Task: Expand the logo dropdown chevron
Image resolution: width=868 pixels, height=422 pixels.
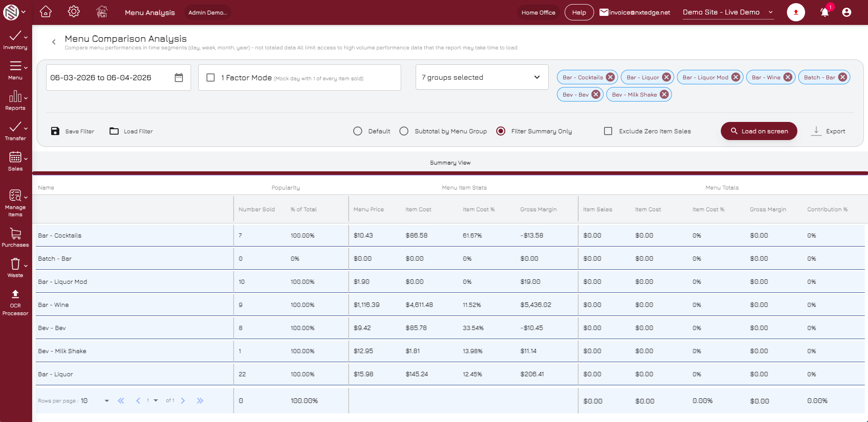Action: (x=24, y=12)
